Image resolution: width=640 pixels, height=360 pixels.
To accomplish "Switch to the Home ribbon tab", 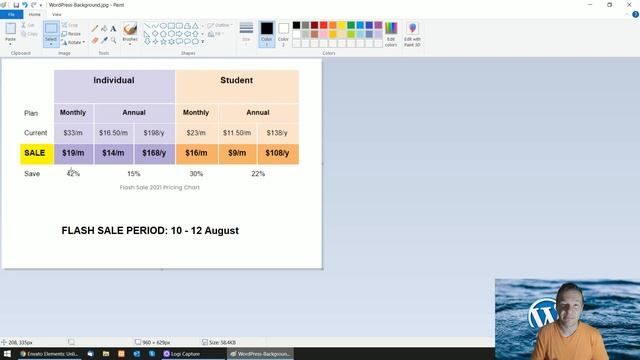I will [x=35, y=14].
